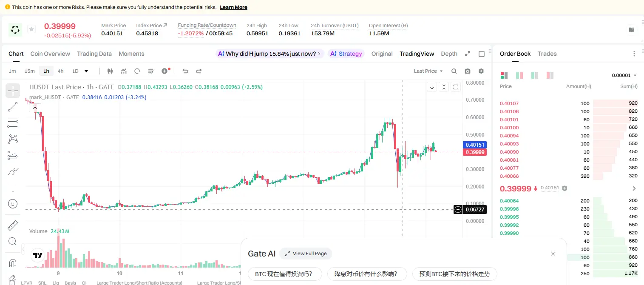Open the indicators panel

click(124, 71)
